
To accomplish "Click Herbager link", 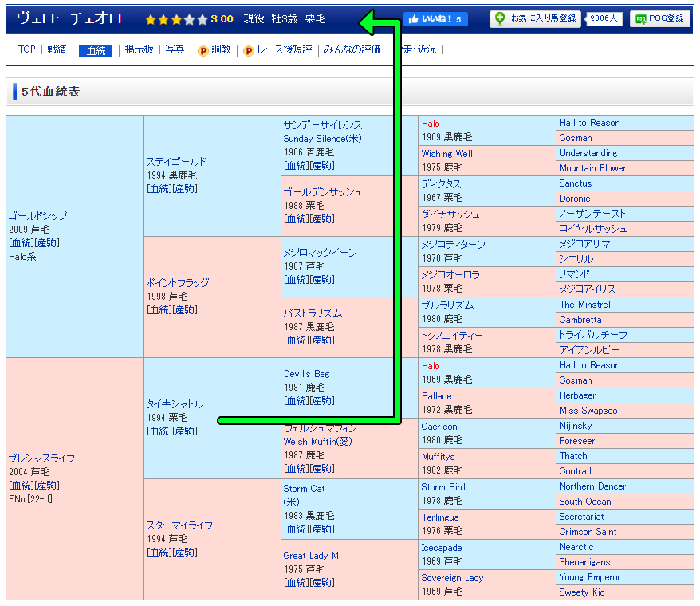I will [577, 395].
